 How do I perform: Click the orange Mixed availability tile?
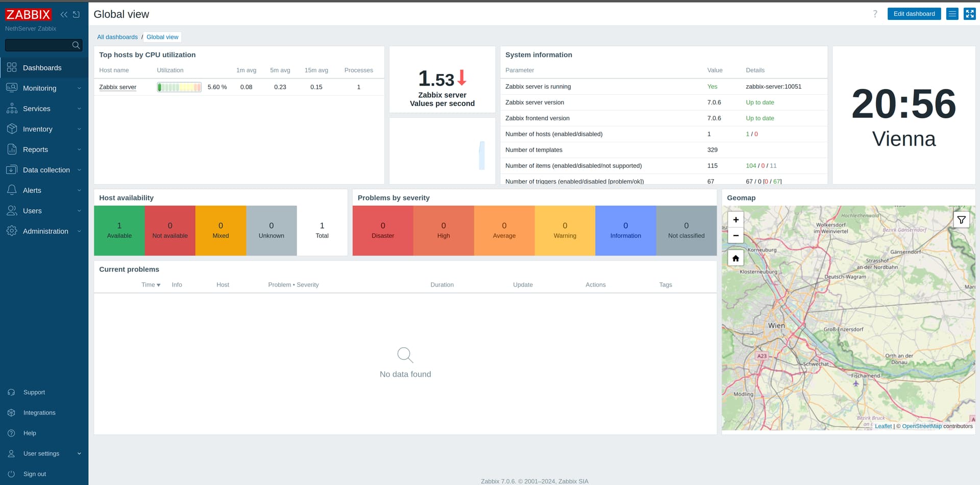220,231
